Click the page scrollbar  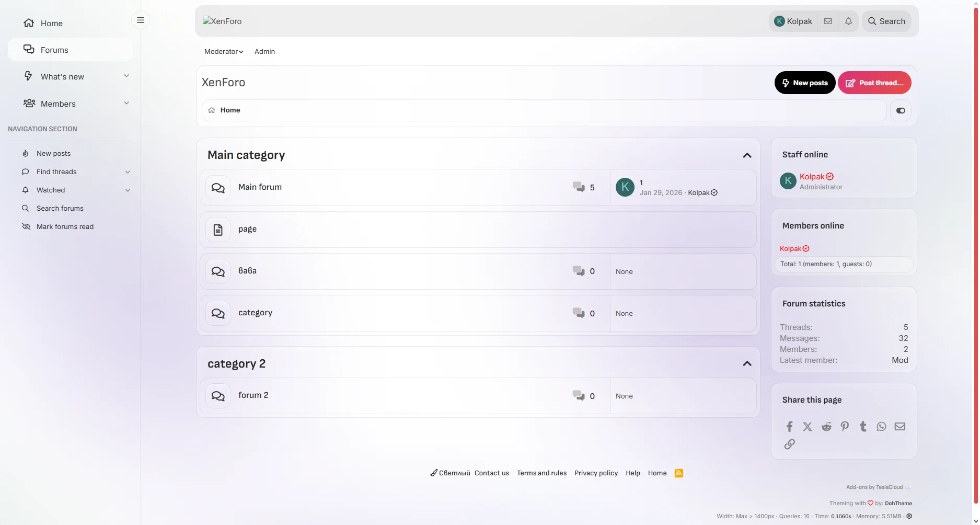click(x=976, y=256)
